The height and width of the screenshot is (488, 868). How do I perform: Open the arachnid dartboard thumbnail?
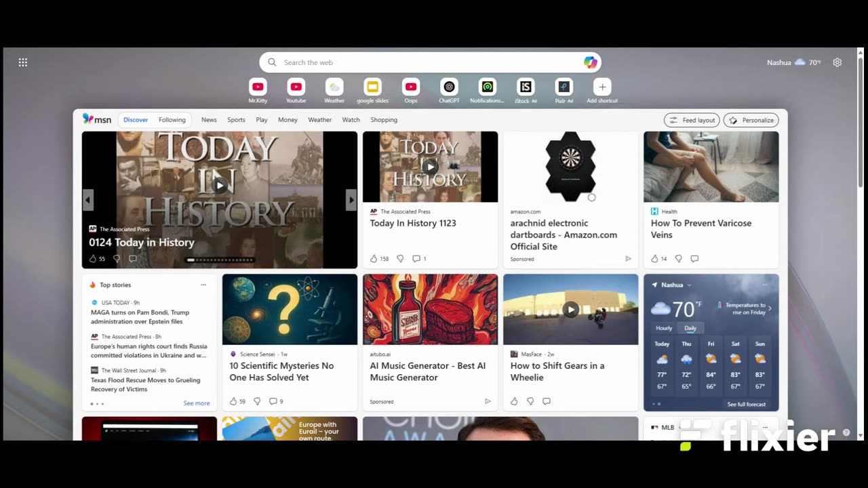pyautogui.click(x=570, y=167)
